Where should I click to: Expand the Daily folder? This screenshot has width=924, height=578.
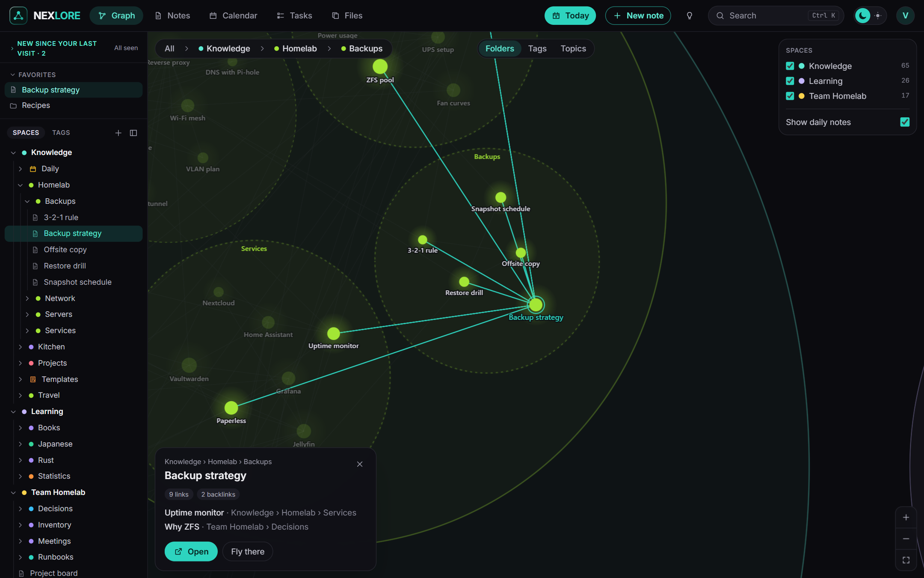pyautogui.click(x=20, y=169)
